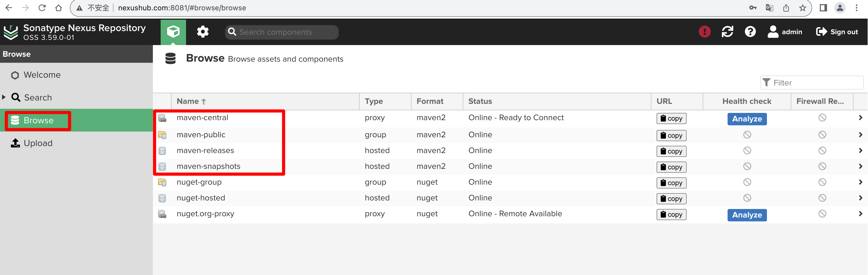Open the maven-releases repository row
Viewport: 868px width, 275px height.
click(x=510, y=151)
